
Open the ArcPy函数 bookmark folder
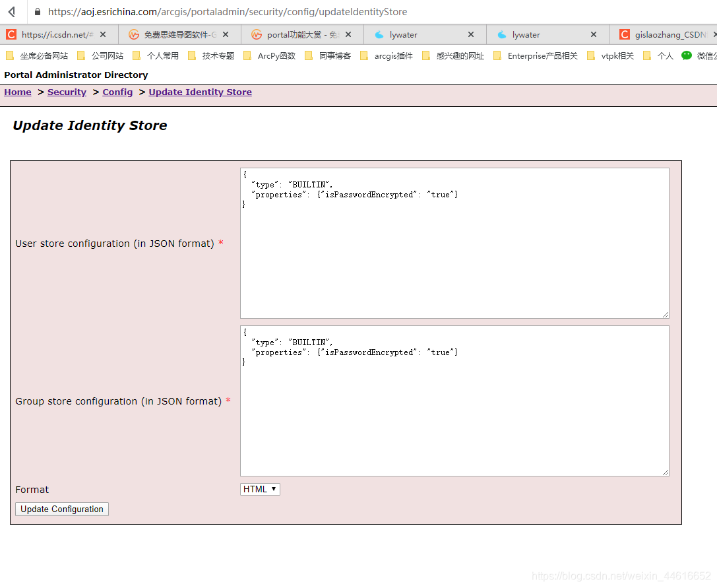[270, 56]
